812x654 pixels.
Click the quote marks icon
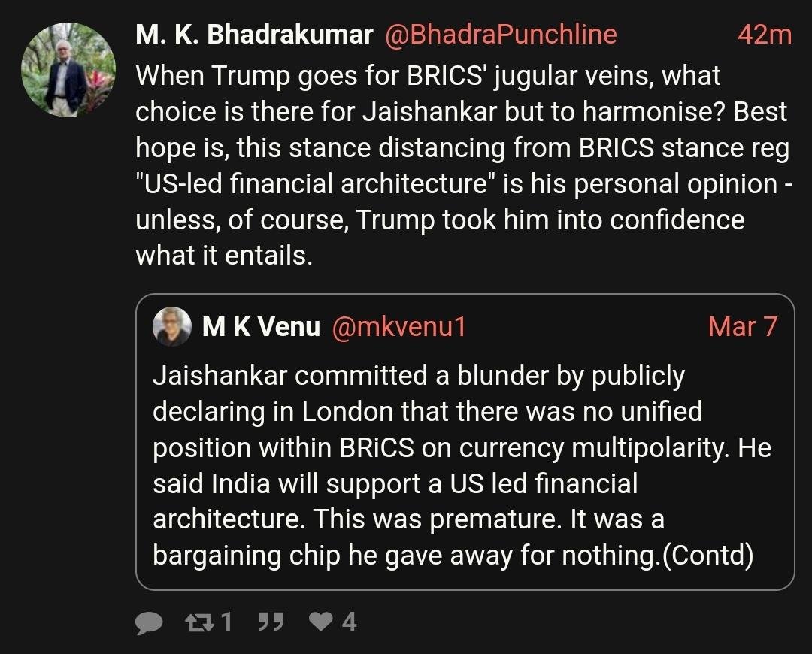pyautogui.click(x=269, y=622)
